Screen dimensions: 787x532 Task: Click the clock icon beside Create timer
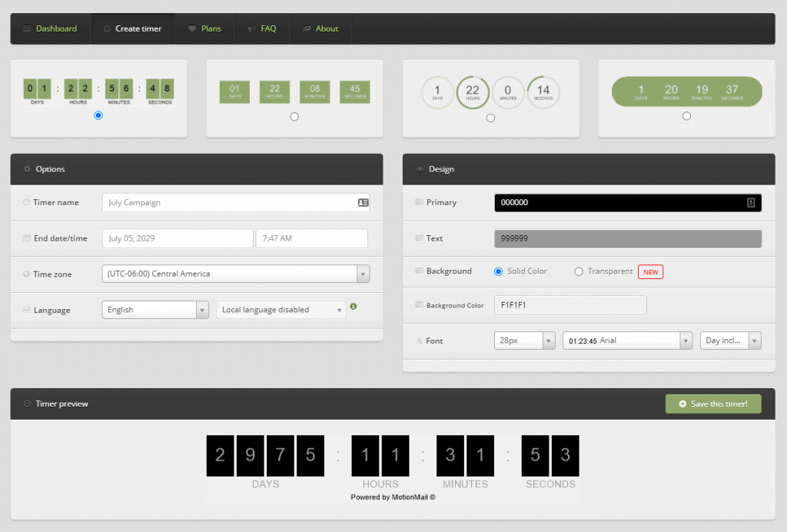click(x=107, y=28)
